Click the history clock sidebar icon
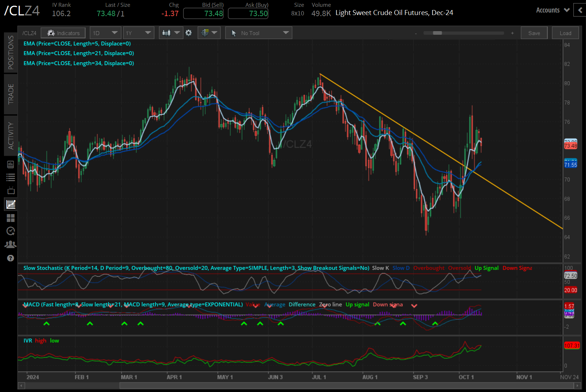 point(10,231)
